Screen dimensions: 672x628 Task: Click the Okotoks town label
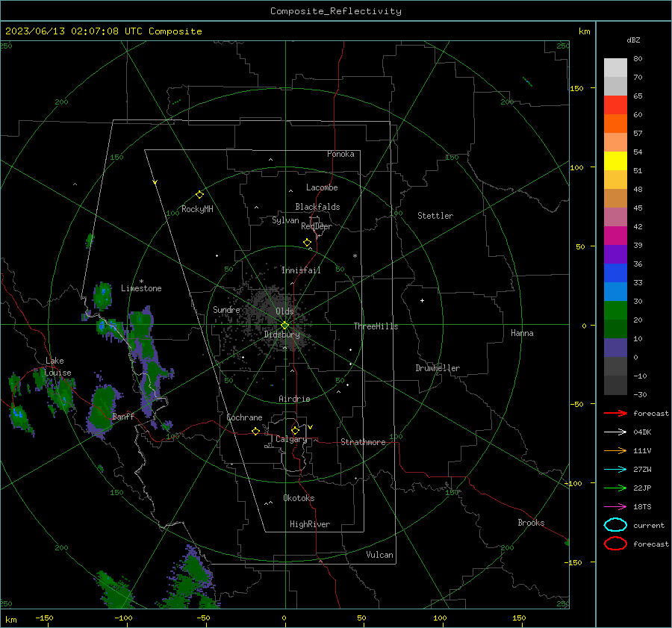(x=299, y=498)
